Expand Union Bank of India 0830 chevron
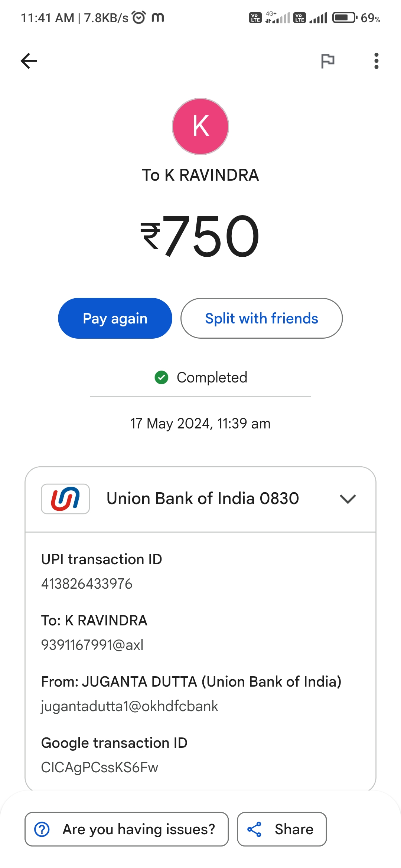This screenshot has height=868, width=401. 348,499
